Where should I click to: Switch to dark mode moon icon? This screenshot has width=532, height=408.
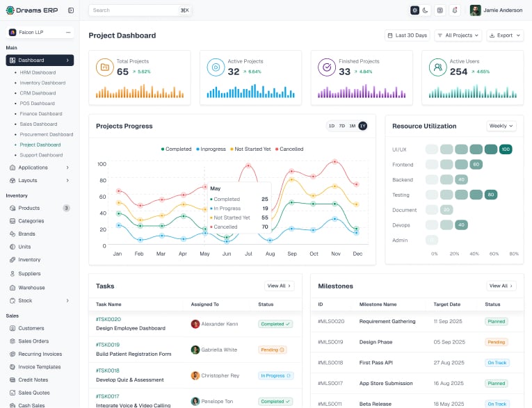426,10
